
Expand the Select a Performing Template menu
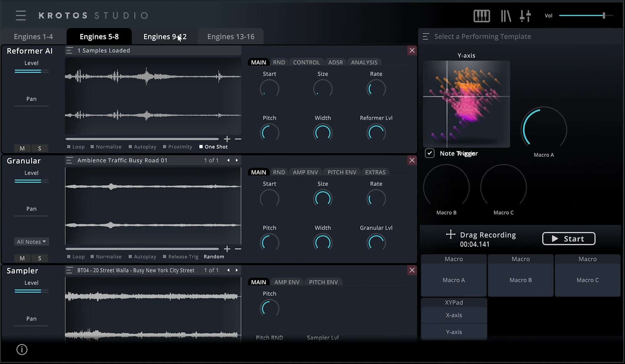tap(425, 36)
